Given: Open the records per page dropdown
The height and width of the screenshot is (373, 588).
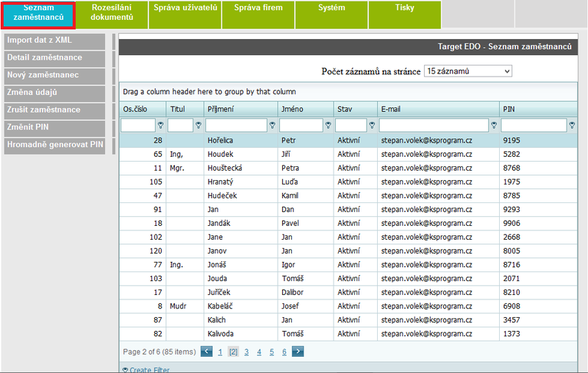Looking at the screenshot, I should [x=468, y=71].
